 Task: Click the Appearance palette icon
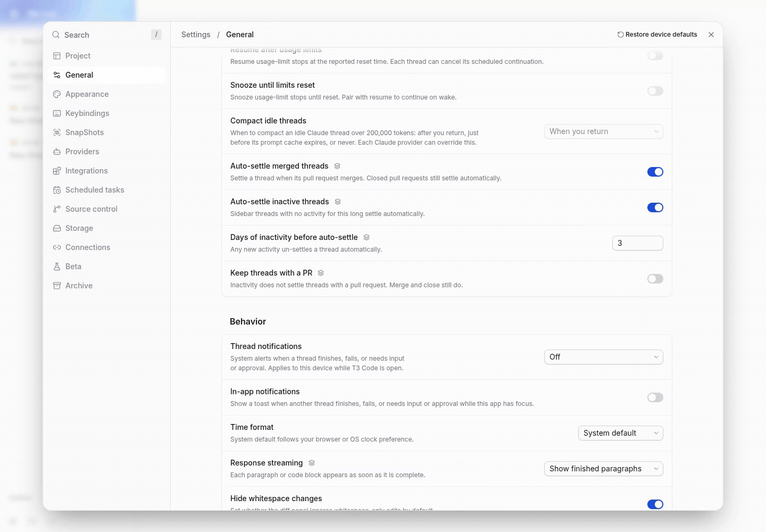(x=57, y=94)
